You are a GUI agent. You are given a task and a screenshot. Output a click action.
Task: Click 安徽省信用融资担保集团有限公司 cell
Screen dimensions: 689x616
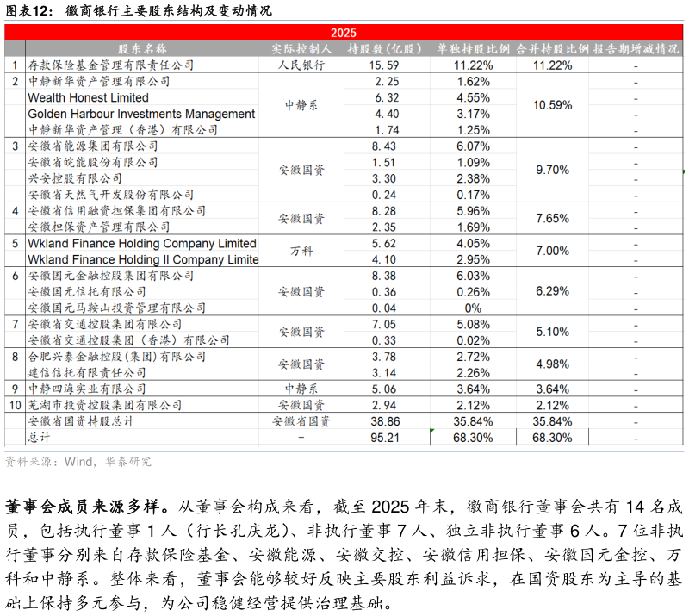coord(117,211)
